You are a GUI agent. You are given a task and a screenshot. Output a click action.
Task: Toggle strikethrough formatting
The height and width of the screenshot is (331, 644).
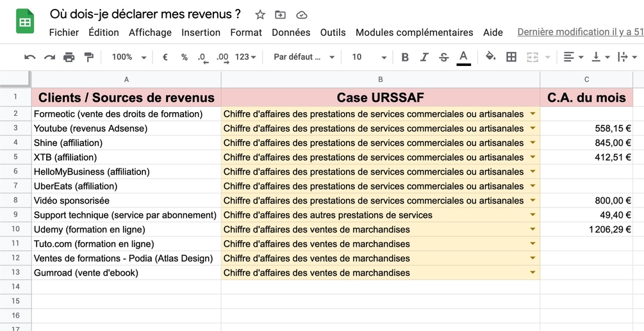coord(443,57)
